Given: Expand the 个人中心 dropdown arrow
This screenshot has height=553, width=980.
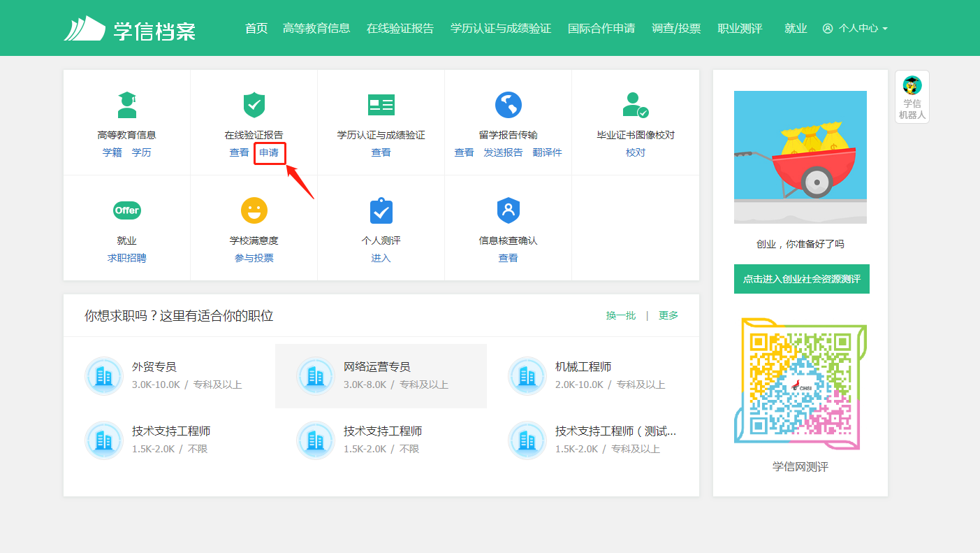Looking at the screenshot, I should pos(885,29).
